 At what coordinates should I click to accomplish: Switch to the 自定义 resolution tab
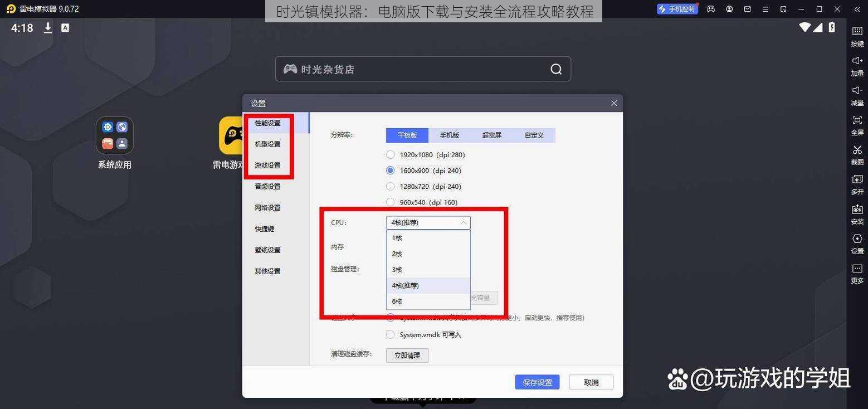click(534, 135)
